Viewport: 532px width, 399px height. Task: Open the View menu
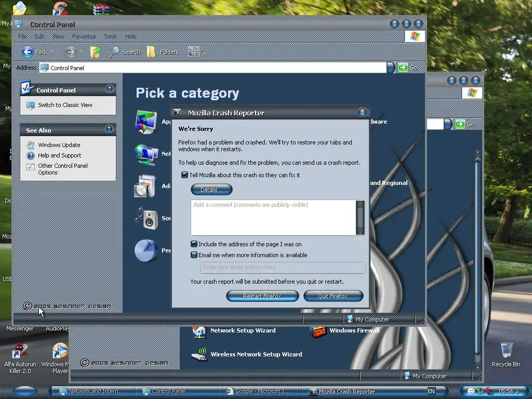coord(58,36)
